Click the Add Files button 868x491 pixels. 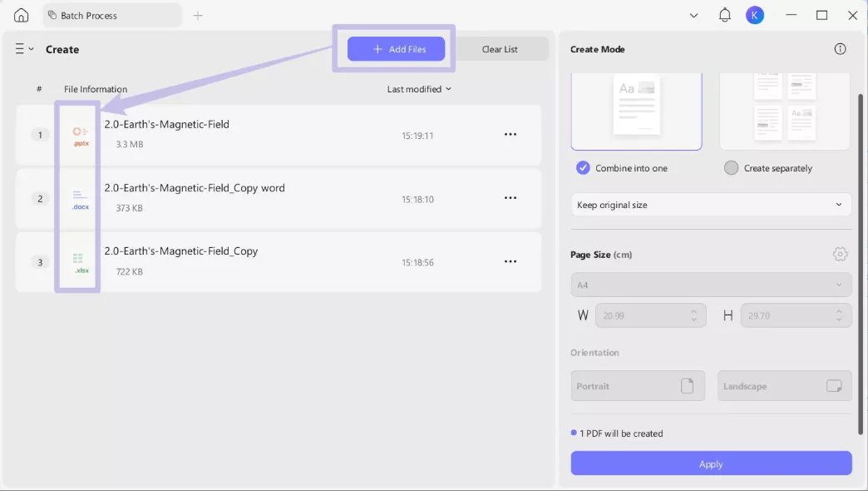click(397, 49)
